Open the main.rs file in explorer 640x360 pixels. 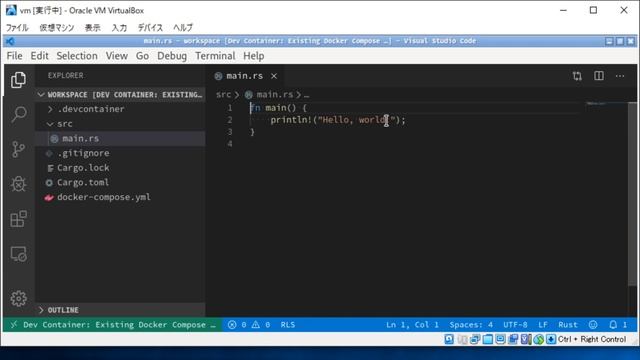click(x=120, y=138)
